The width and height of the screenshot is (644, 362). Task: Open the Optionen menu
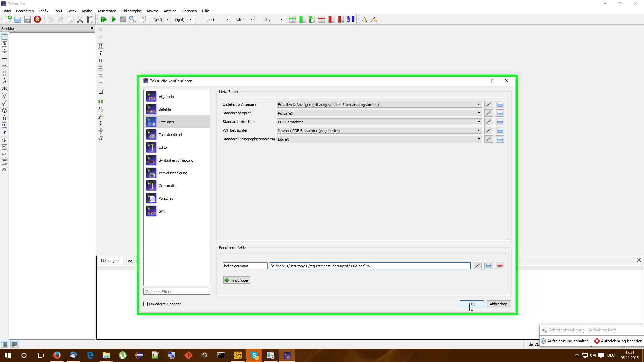click(x=189, y=11)
